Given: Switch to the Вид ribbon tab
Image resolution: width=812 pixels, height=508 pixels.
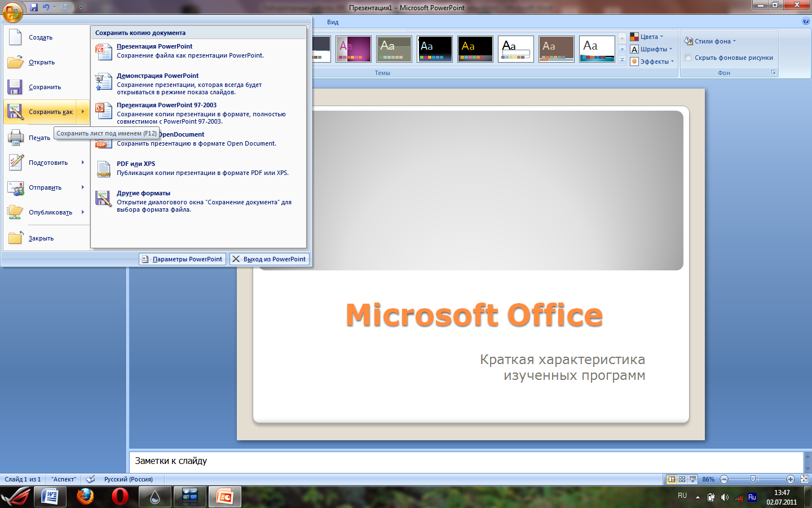Looking at the screenshot, I should 333,22.
